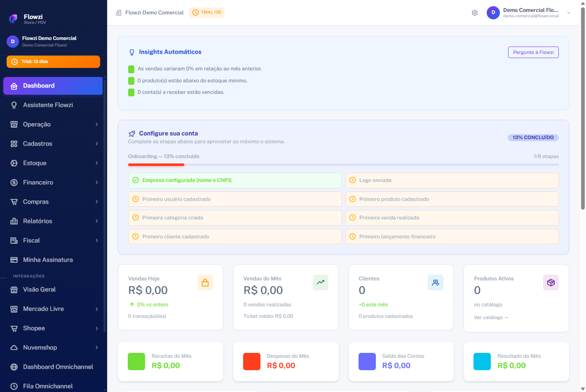Open Visão Geral under Integrações

pyautogui.click(x=53, y=289)
